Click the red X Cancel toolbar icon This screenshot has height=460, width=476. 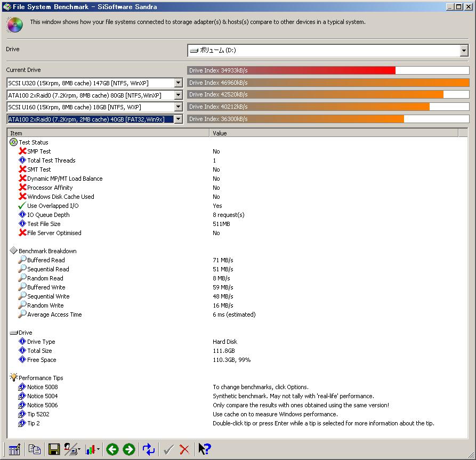point(184,450)
